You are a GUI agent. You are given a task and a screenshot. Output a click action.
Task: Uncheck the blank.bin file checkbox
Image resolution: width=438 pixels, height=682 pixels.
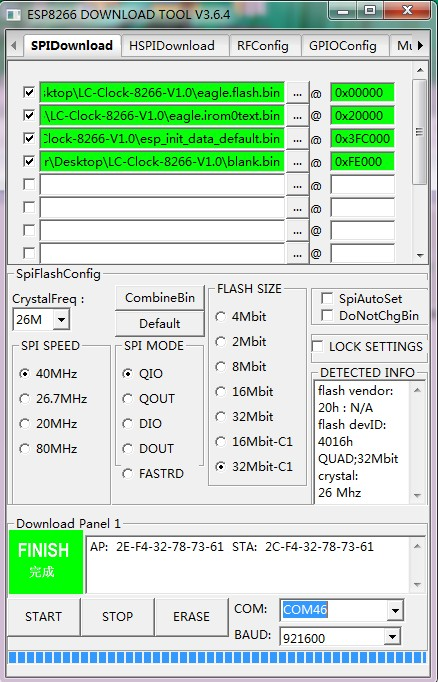coord(29,161)
